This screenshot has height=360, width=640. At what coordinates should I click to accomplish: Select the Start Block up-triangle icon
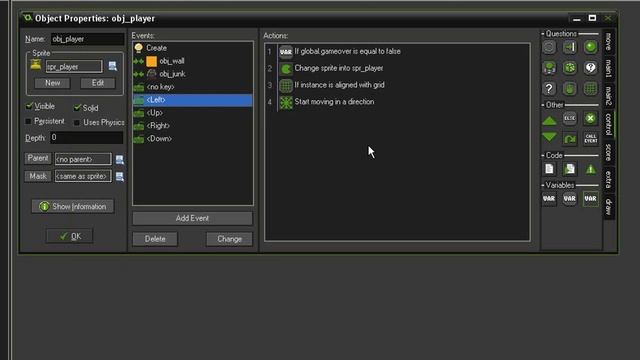[x=549, y=120]
